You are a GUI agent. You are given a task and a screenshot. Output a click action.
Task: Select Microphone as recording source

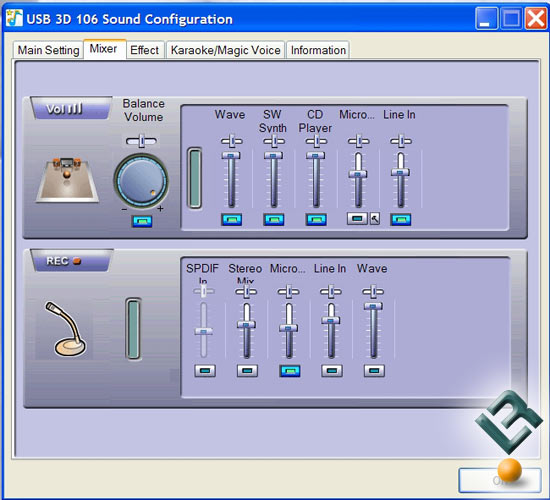pos(290,371)
